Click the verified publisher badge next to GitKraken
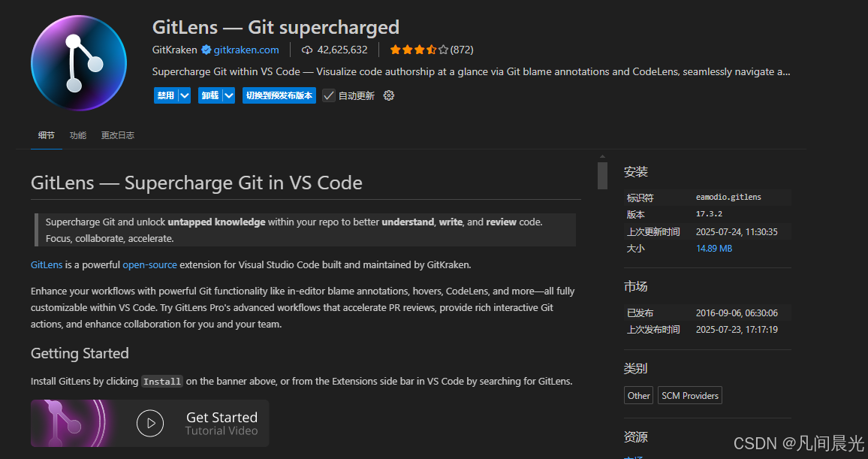 206,50
